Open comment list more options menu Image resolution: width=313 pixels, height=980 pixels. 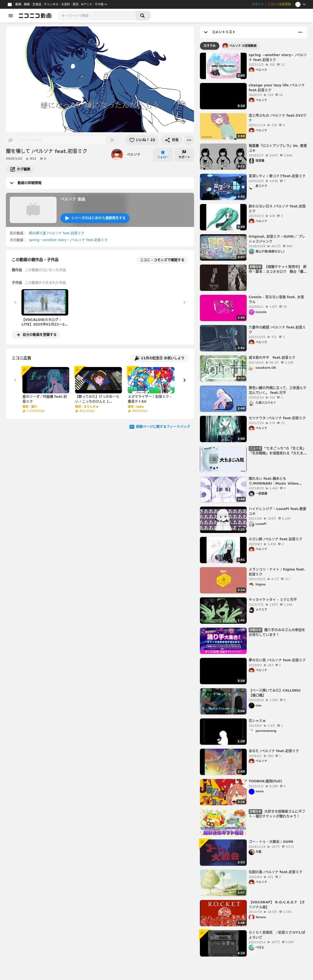(x=300, y=32)
